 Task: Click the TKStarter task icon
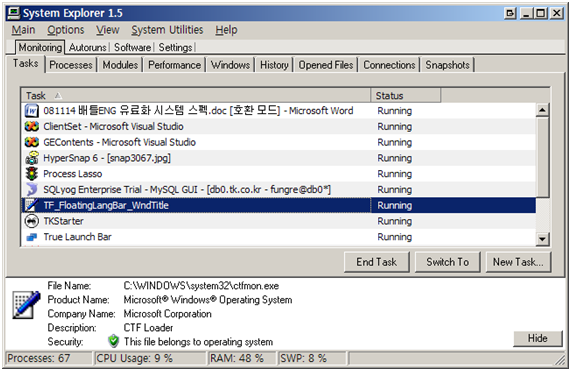coord(32,221)
